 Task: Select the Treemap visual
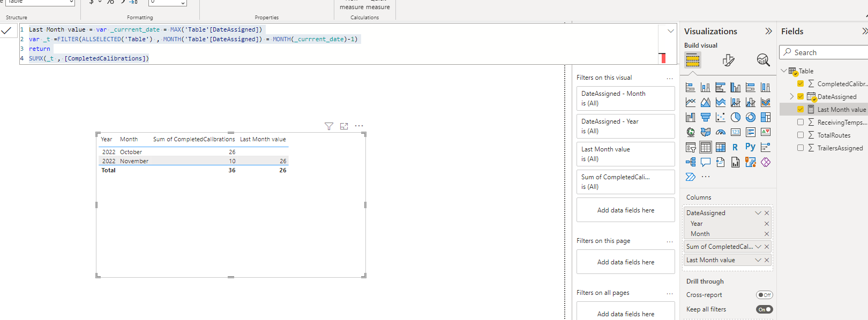click(765, 117)
